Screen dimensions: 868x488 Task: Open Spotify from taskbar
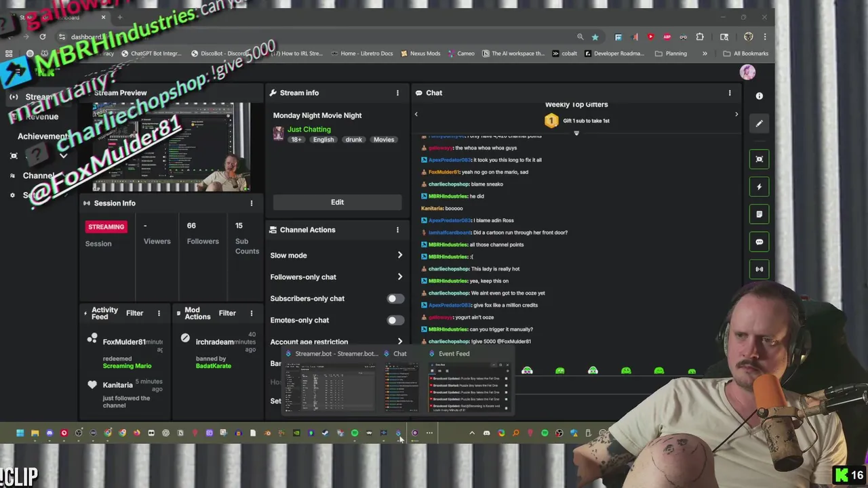pos(355,433)
